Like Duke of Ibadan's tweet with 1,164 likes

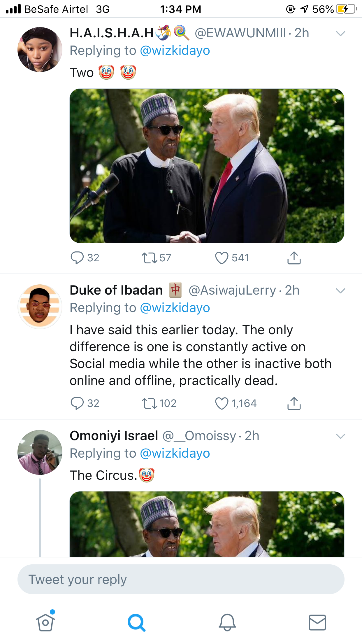[x=222, y=403]
